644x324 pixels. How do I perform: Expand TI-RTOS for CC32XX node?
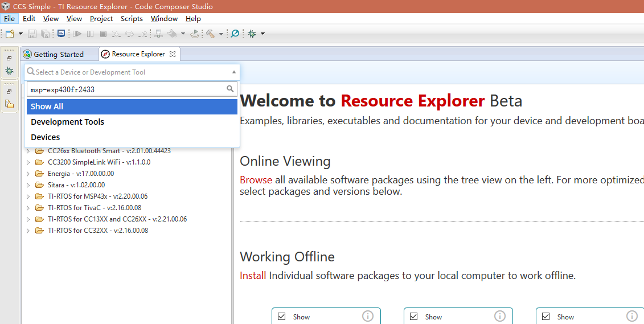[x=28, y=231]
